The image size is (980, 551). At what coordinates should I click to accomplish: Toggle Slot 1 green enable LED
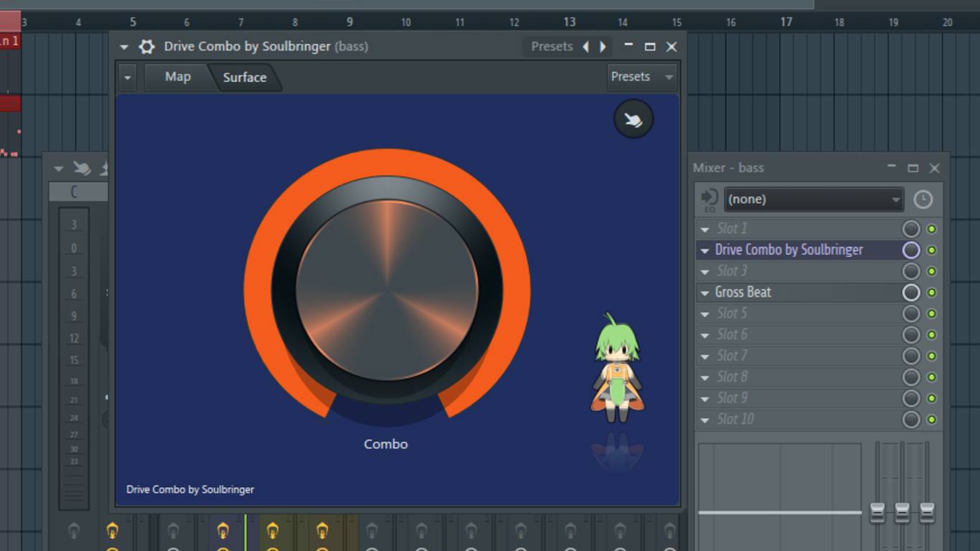pyautogui.click(x=932, y=230)
